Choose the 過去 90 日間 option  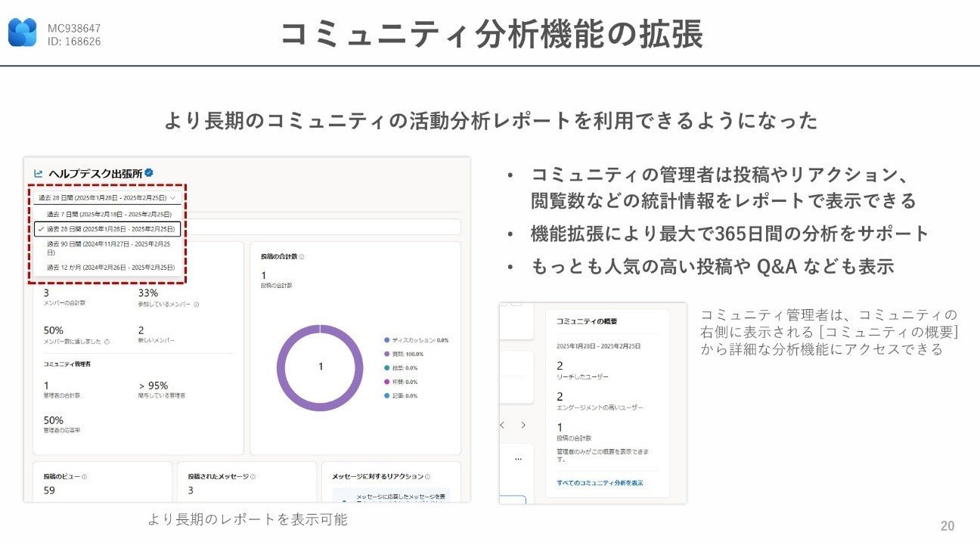[x=109, y=248]
